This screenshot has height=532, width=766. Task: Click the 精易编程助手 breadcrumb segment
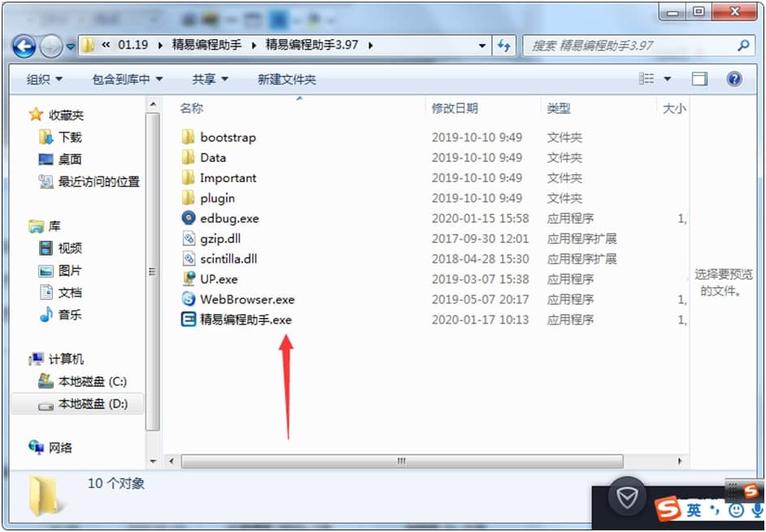coord(207,45)
